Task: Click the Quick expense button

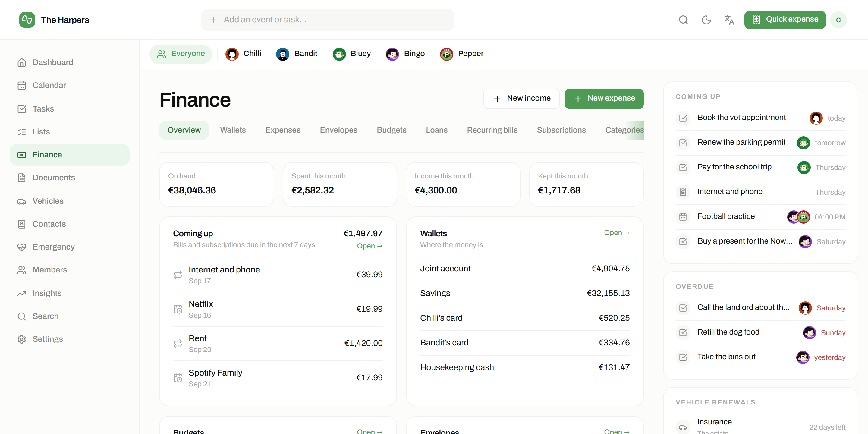Action: point(785,20)
